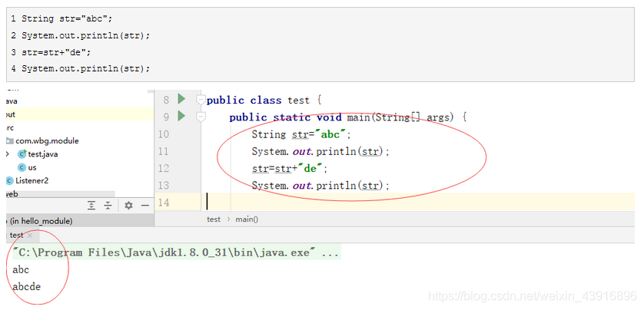
Task: Click the com.wbg.module folder icon
Action: 10,140
